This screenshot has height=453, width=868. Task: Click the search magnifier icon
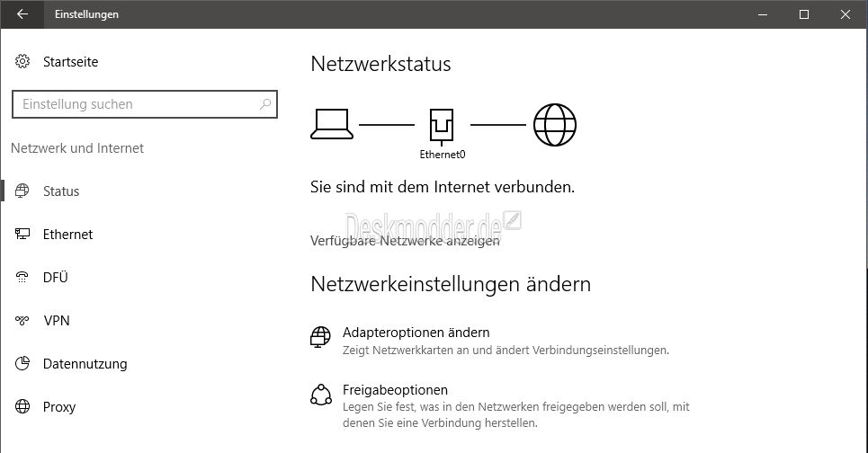[x=265, y=104]
